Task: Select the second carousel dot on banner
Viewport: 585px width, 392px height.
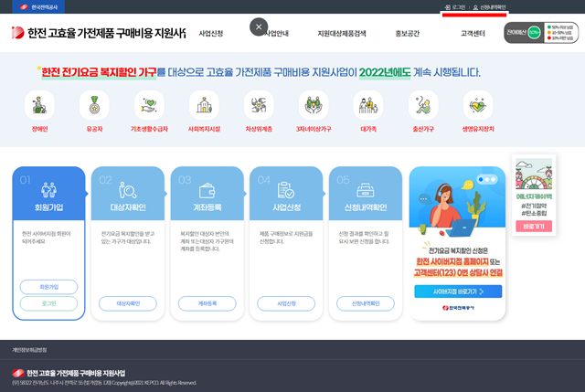Action: point(487,179)
